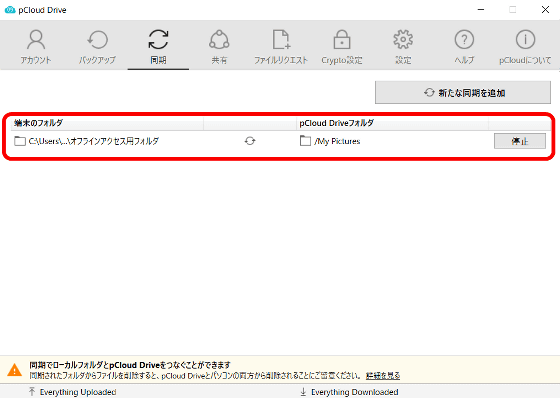Minimize the pCloud Drive window
The width and height of the screenshot is (560, 398).
481,10
